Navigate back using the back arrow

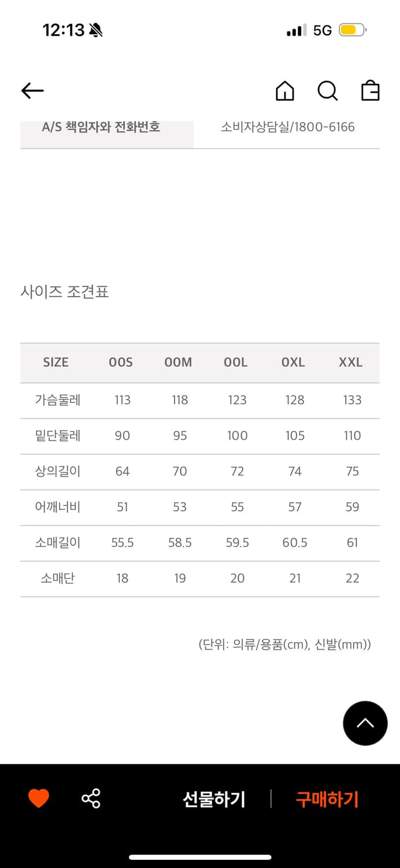pos(32,91)
